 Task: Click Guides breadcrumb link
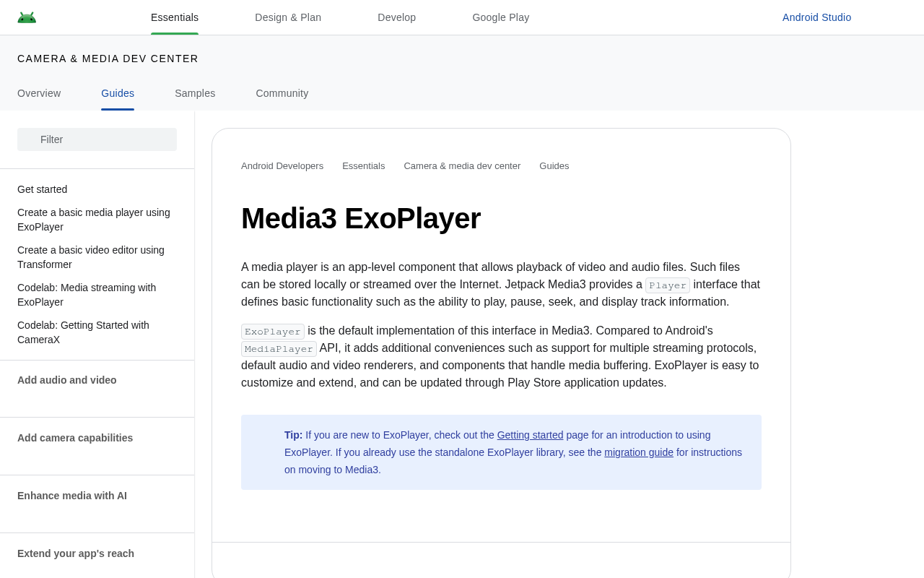(x=554, y=165)
